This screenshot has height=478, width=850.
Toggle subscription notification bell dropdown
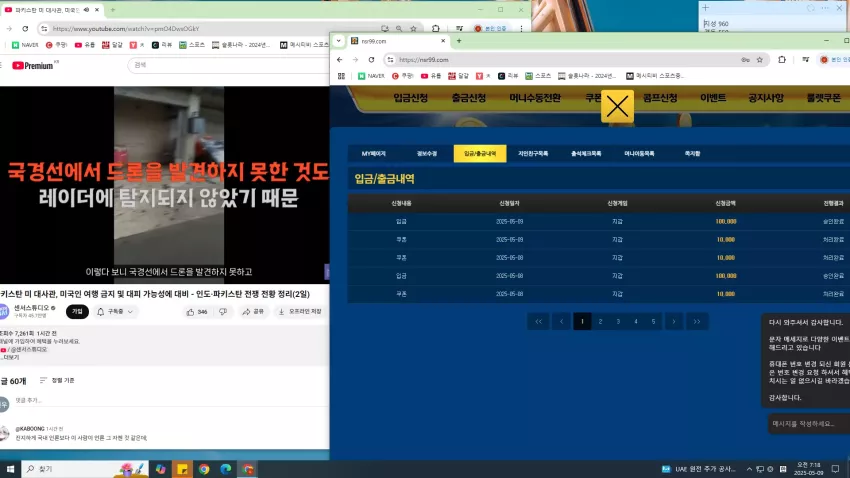tap(115, 312)
